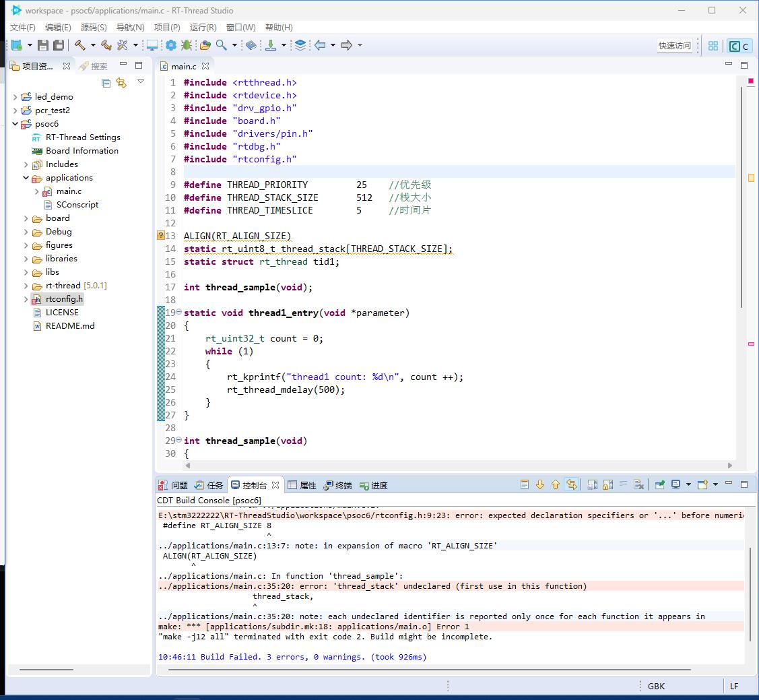Click the Save All icon in toolbar
Image resolution: width=759 pixels, height=700 pixels.
(58, 44)
